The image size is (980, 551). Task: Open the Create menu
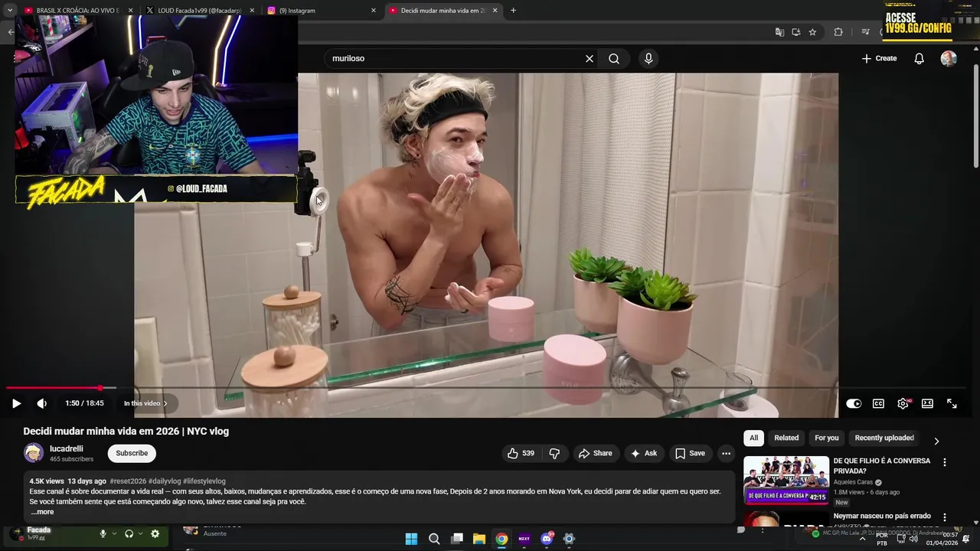click(879, 58)
